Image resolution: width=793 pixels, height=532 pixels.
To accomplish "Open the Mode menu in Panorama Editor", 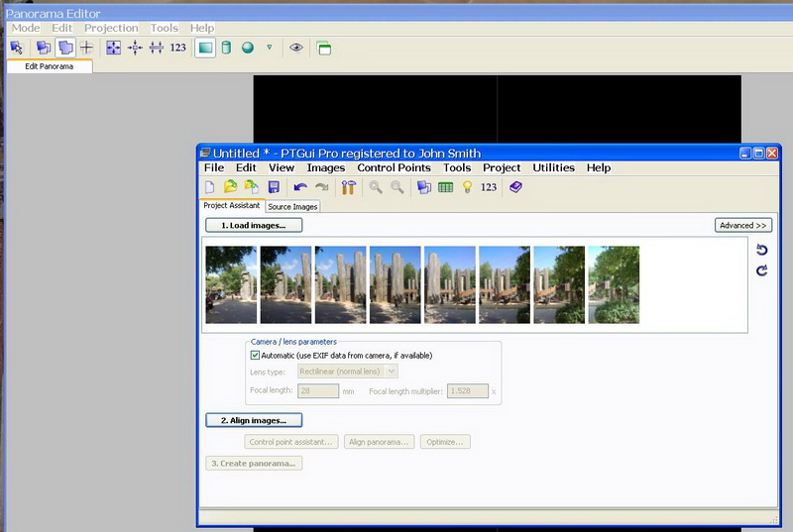I will [x=26, y=28].
